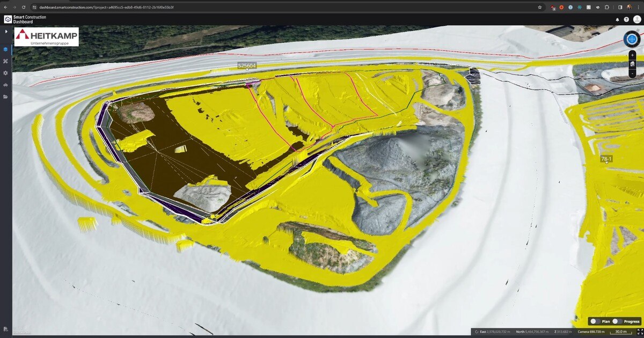Enter fullscreen using the expand icon

(x=640, y=332)
